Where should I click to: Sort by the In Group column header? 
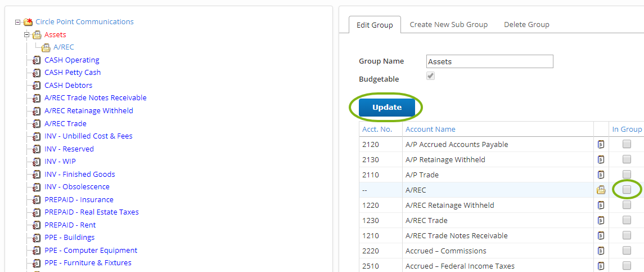[627, 129]
